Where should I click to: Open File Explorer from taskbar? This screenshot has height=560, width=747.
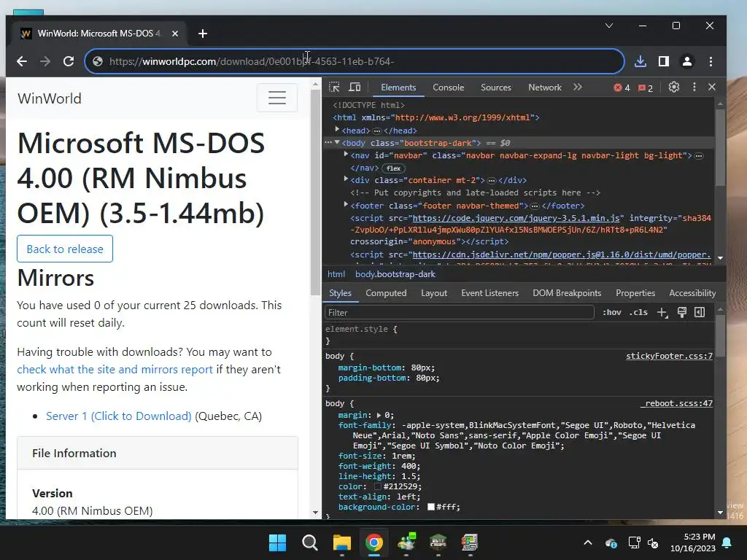341,542
